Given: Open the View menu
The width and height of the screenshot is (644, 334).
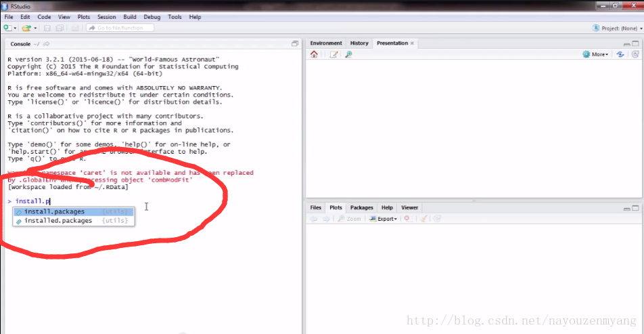Looking at the screenshot, I should tap(64, 17).
